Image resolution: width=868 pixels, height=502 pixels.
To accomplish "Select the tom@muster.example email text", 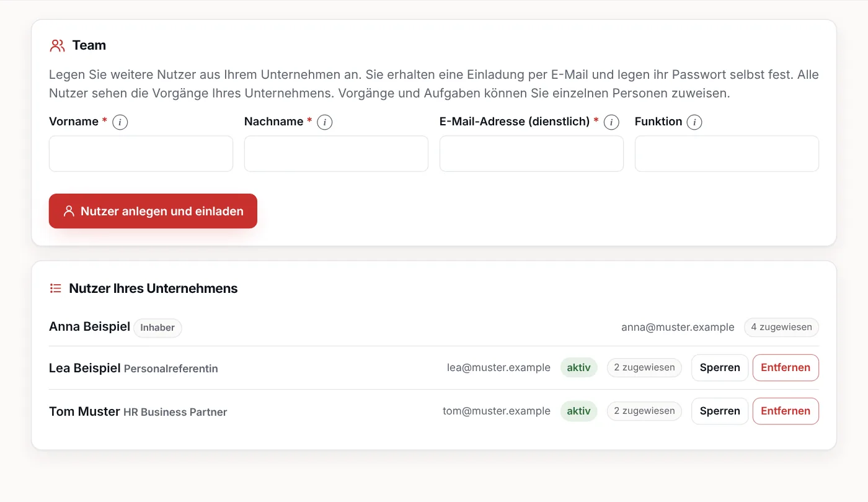I will click(497, 411).
